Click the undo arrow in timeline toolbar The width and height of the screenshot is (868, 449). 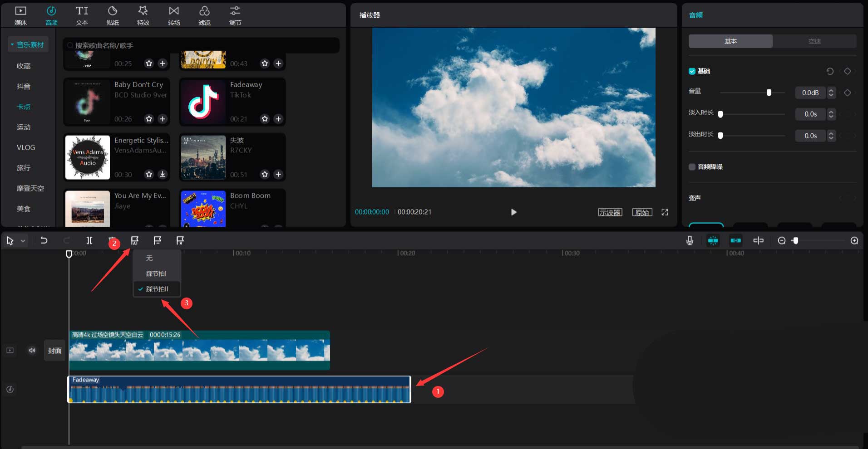pyautogui.click(x=44, y=240)
